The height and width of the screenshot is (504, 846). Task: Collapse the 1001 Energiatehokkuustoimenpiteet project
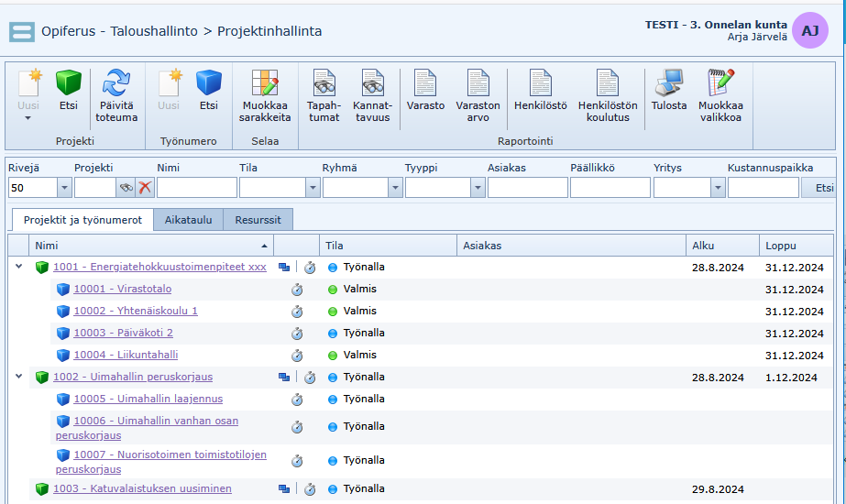click(x=18, y=267)
